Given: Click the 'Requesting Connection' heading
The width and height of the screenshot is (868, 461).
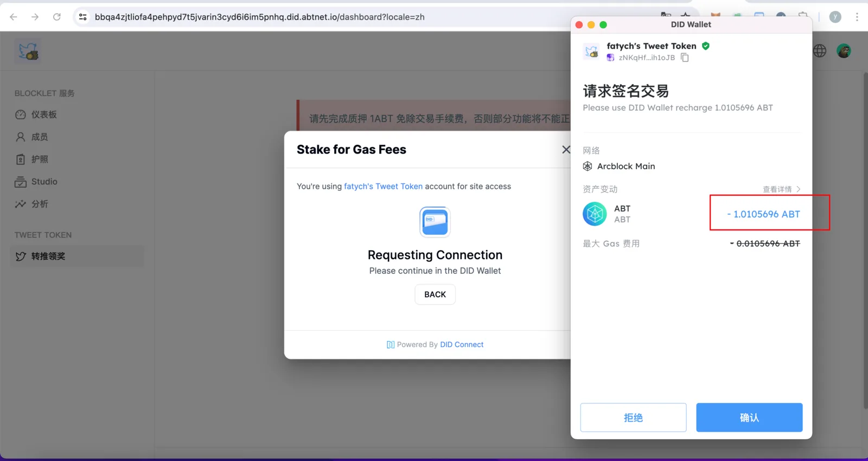Looking at the screenshot, I should click(435, 255).
